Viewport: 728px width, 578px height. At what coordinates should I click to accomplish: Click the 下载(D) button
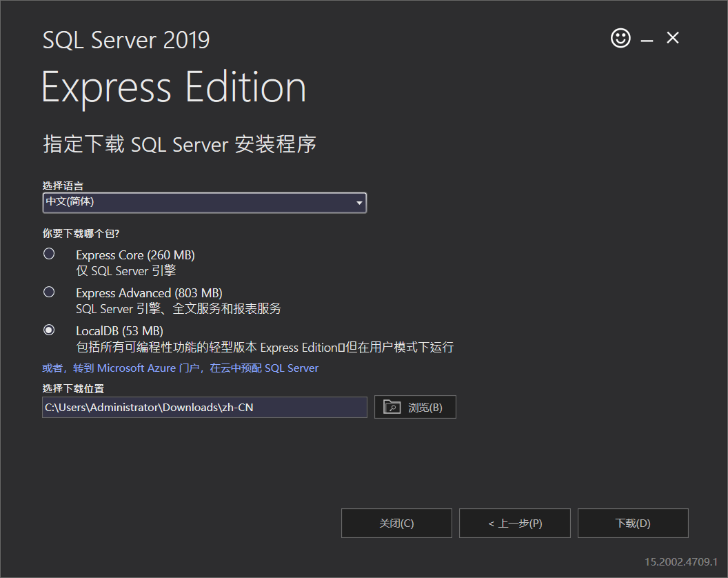pos(632,523)
